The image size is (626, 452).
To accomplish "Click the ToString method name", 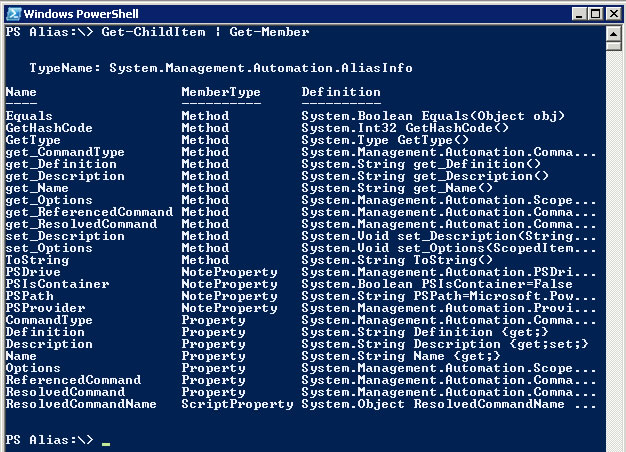I will click(x=37, y=260).
